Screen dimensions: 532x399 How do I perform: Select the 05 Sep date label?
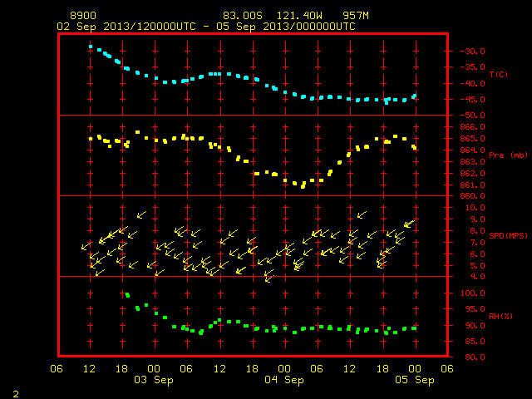[x=415, y=380]
